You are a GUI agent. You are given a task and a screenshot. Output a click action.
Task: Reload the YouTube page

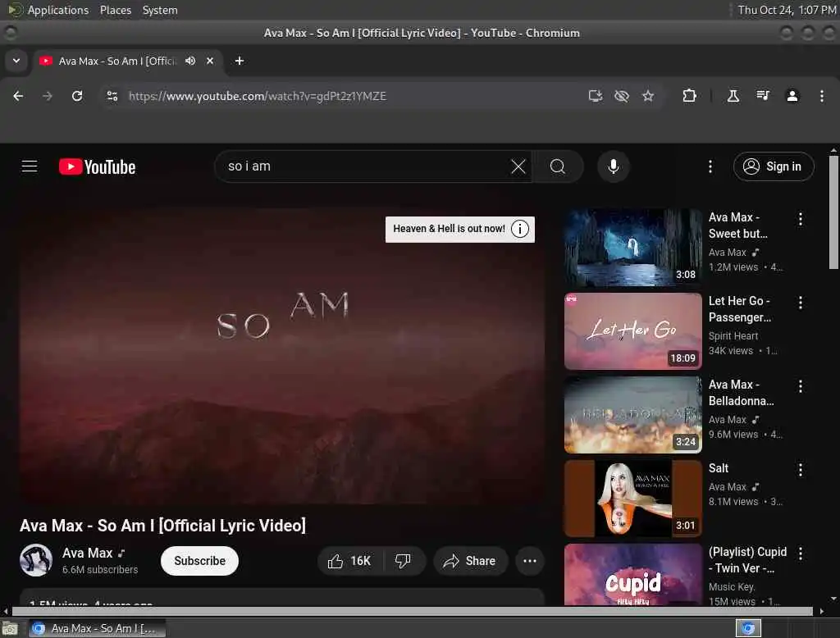[77, 96]
